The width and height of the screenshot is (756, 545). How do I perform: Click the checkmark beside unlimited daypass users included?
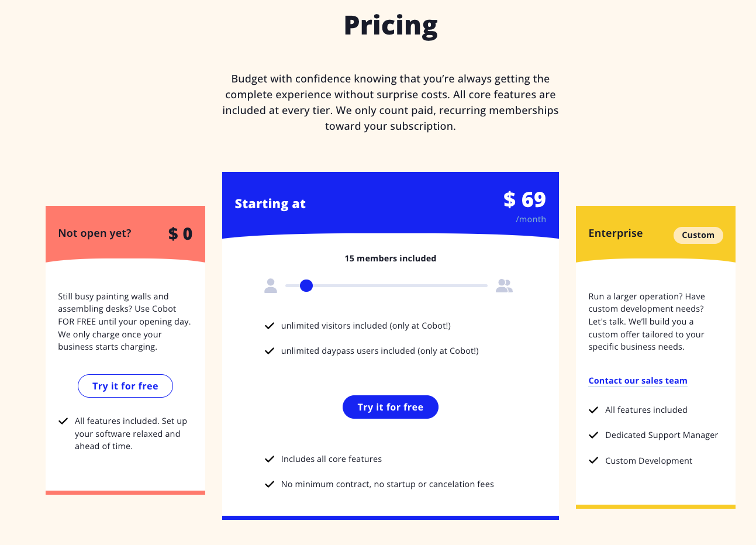(x=270, y=351)
